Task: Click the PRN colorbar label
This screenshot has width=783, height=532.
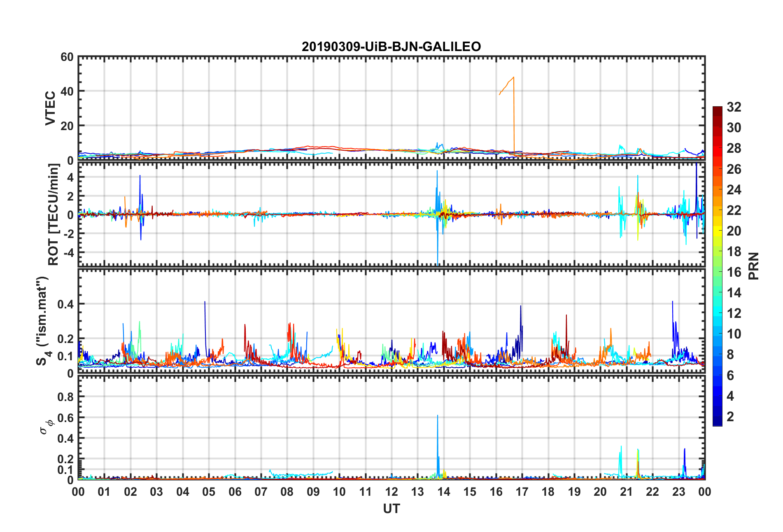Action: pyautogui.click(x=753, y=266)
